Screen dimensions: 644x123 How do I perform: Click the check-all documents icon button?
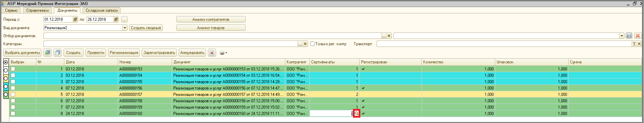47,53
